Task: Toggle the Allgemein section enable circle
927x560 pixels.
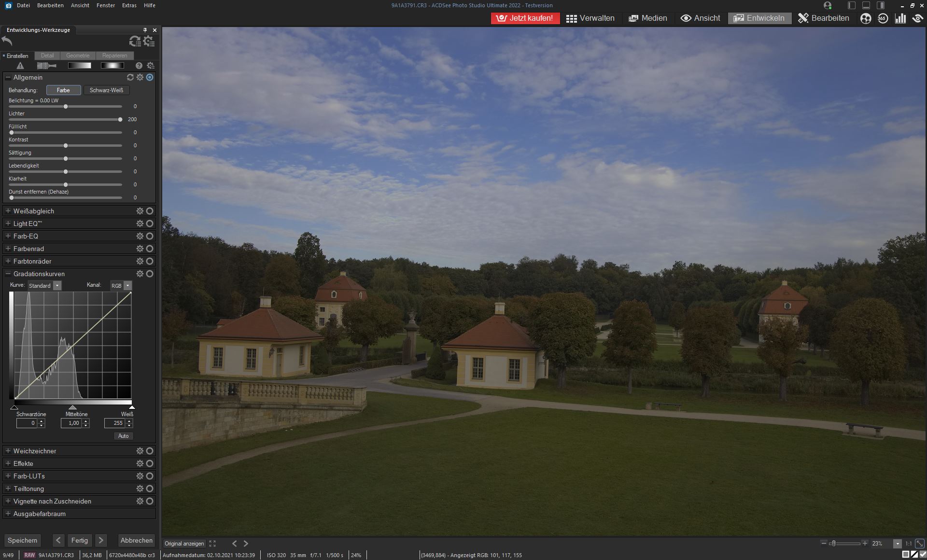Action: [150, 77]
